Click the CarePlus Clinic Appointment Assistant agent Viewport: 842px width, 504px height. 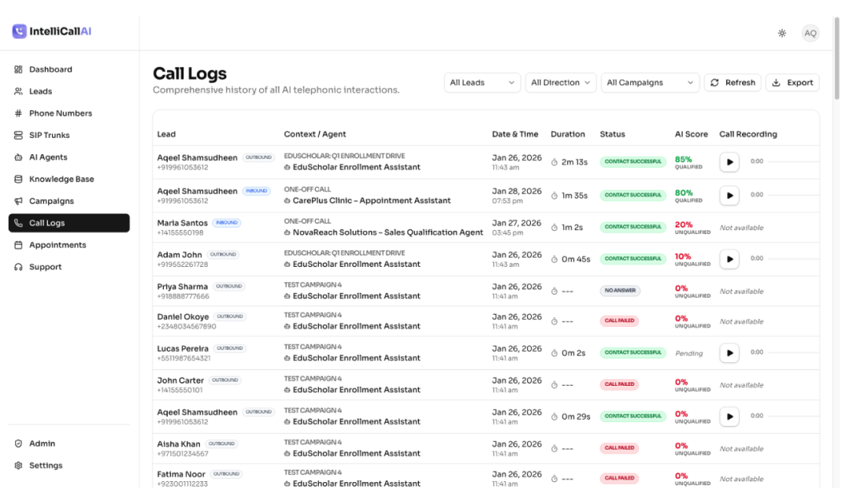click(372, 201)
